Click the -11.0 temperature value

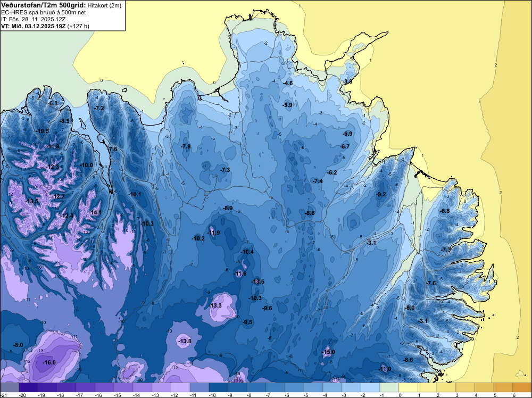click(x=385, y=369)
